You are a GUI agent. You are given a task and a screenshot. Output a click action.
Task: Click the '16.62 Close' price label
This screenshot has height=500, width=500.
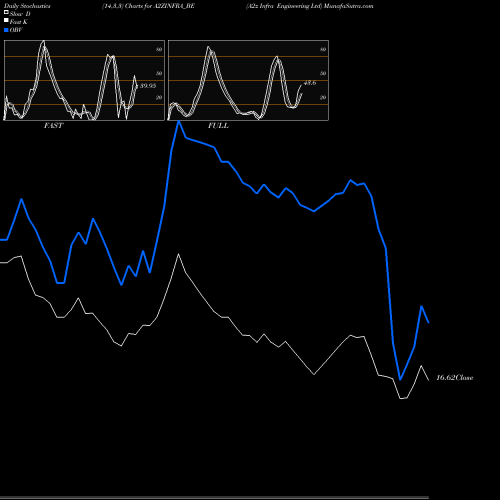pyautogui.click(x=455, y=377)
